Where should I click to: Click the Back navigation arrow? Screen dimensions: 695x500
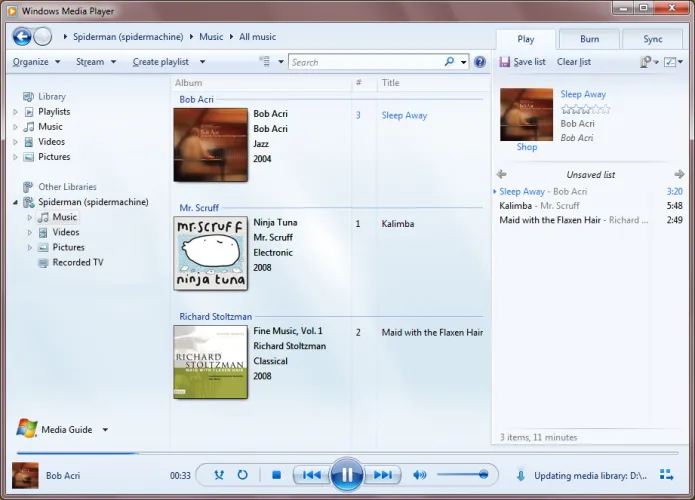point(22,37)
